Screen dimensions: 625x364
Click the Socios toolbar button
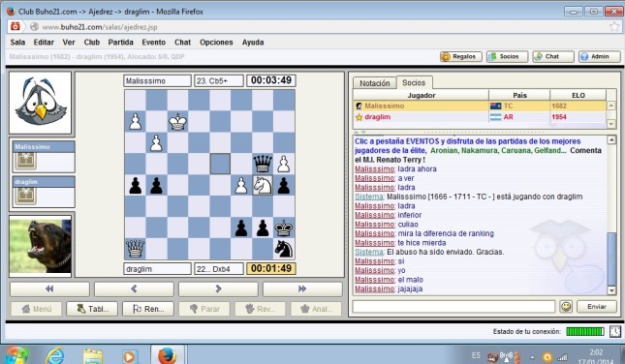point(508,56)
